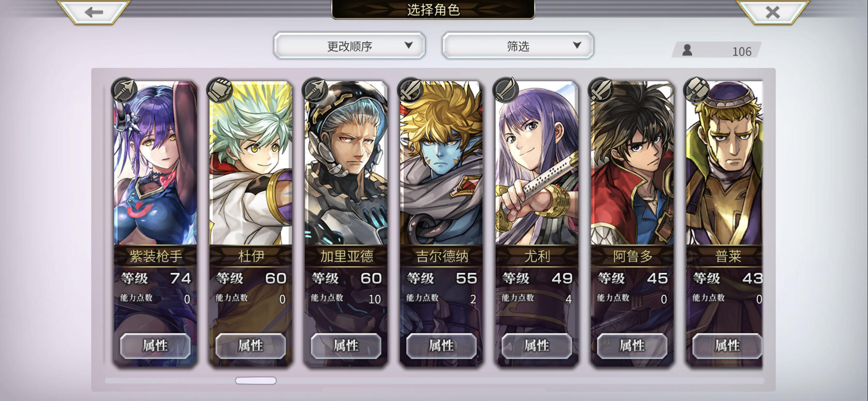Open 属性 of 吉尔德纳
Image resolution: width=868 pixels, height=401 pixels.
441,345
